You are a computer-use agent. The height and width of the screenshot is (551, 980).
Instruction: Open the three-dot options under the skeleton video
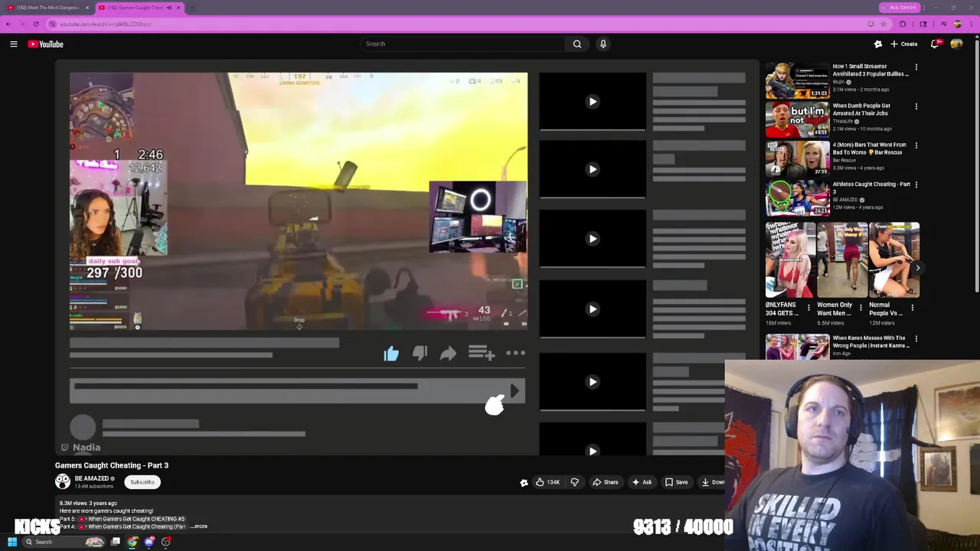[515, 353]
